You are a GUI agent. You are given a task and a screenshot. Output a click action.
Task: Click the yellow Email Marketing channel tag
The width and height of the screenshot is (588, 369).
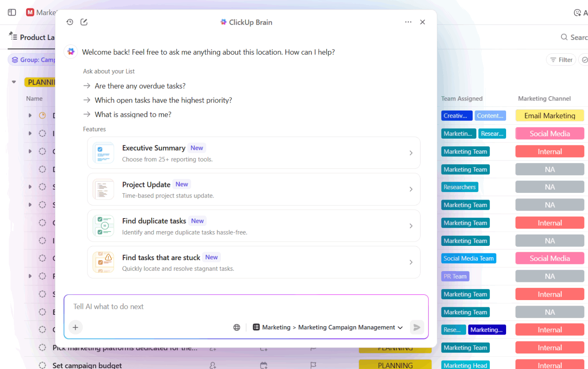click(x=549, y=116)
